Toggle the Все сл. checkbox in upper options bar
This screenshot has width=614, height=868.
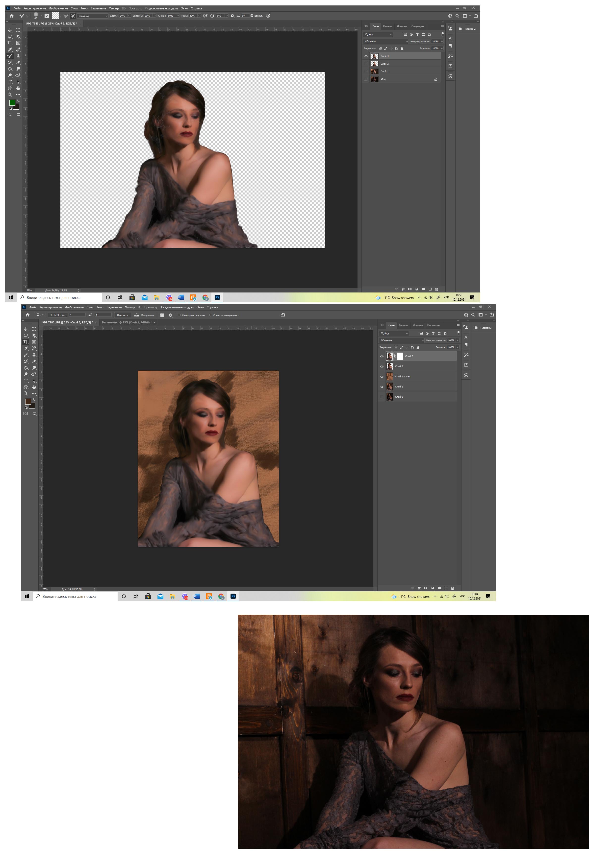click(x=252, y=16)
